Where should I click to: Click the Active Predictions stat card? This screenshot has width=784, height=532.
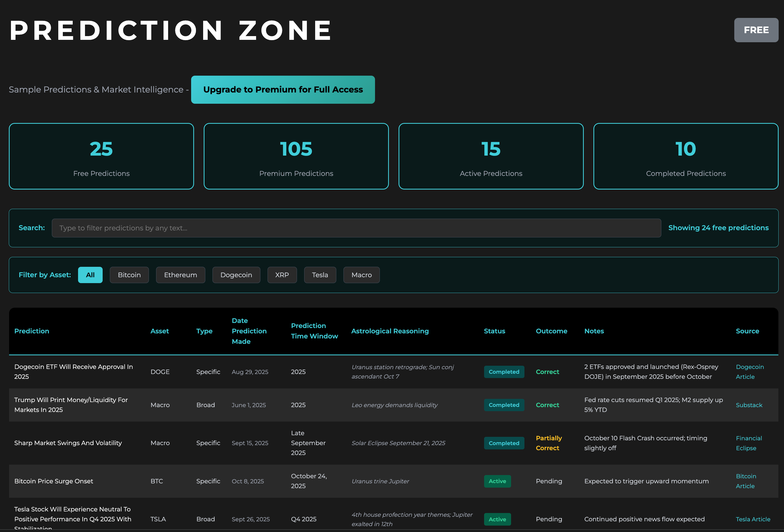(491, 156)
